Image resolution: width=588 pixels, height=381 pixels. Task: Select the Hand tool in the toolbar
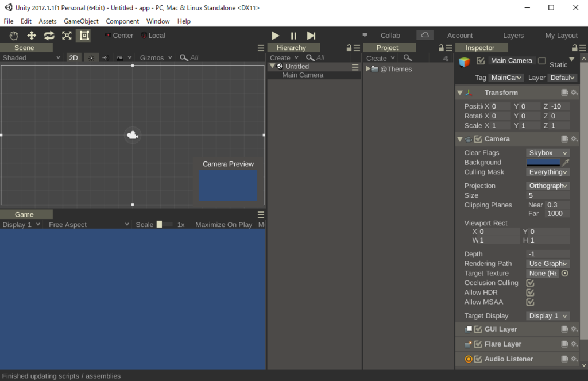coord(13,35)
